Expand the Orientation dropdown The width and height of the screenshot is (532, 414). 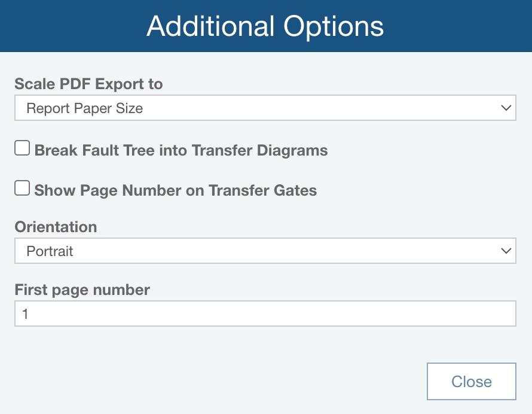click(x=265, y=251)
